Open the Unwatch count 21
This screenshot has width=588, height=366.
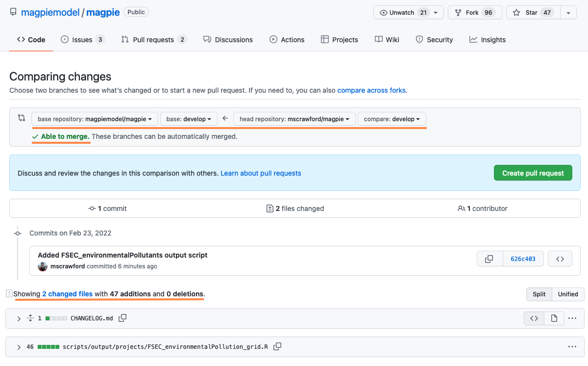click(423, 13)
